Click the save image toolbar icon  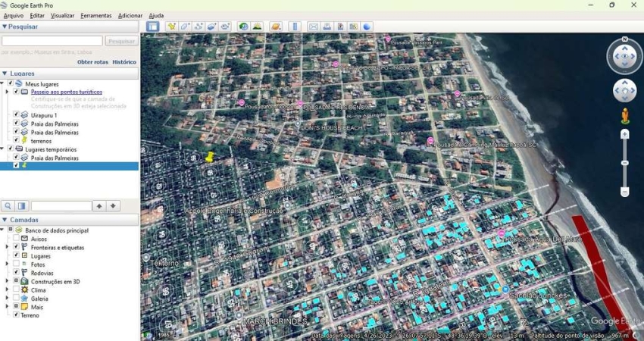click(340, 27)
